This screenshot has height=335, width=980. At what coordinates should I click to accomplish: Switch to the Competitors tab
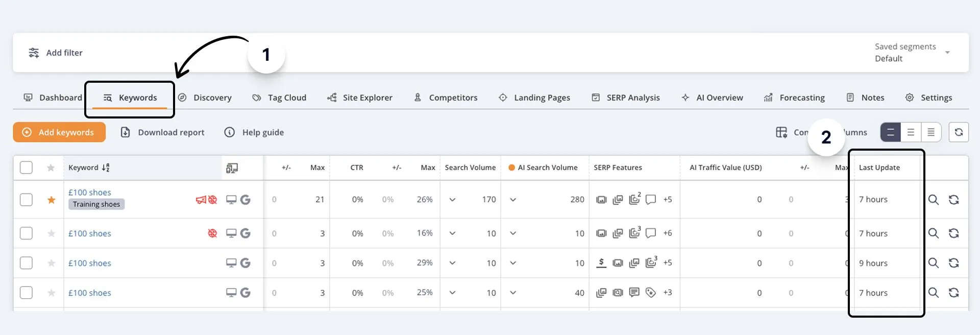tap(446, 98)
